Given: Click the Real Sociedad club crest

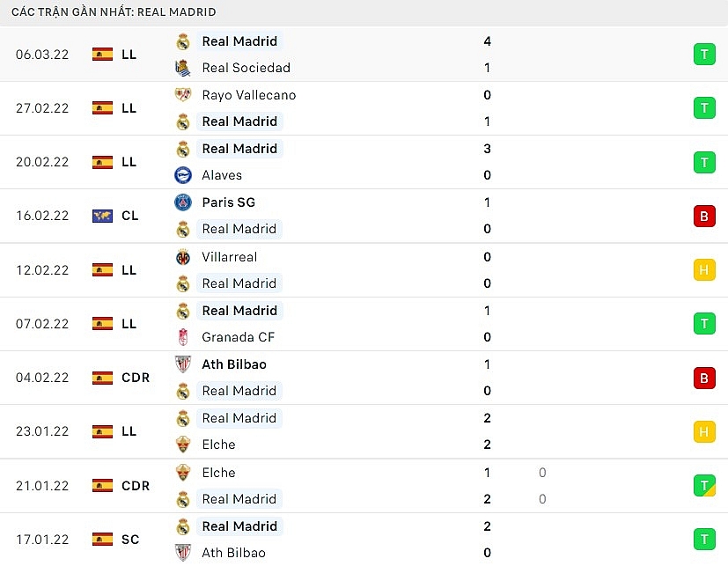Looking at the screenshot, I should point(183,68).
